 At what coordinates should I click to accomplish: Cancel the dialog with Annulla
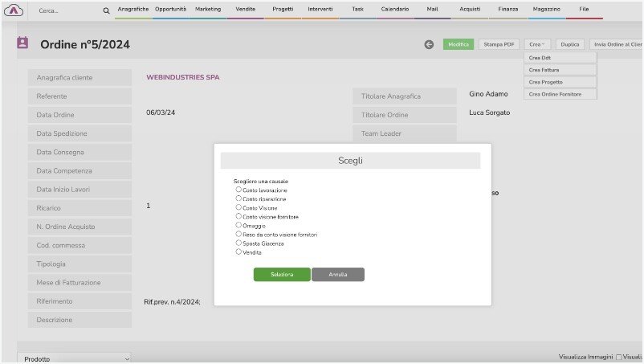338,275
